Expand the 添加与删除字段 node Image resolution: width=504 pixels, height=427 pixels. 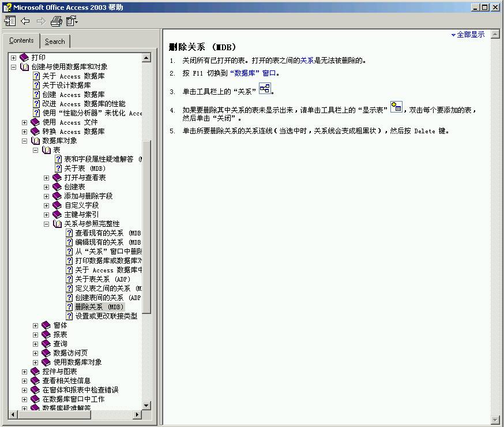[x=46, y=196]
